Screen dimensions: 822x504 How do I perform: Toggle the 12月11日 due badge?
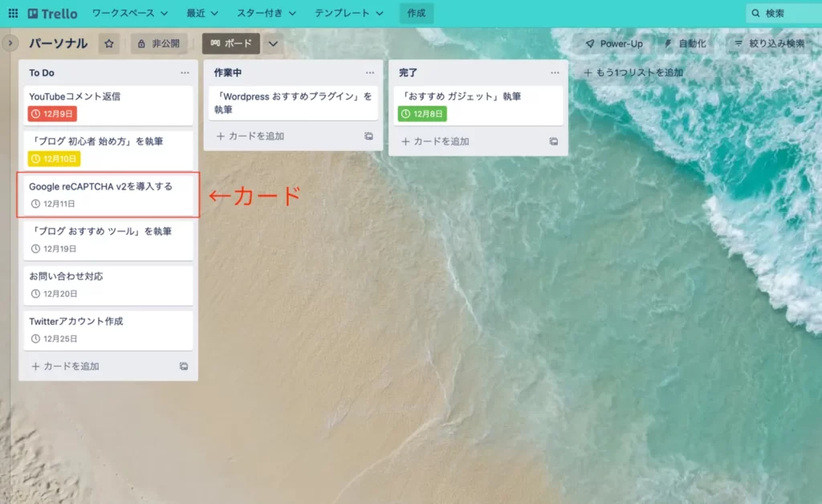(53, 204)
